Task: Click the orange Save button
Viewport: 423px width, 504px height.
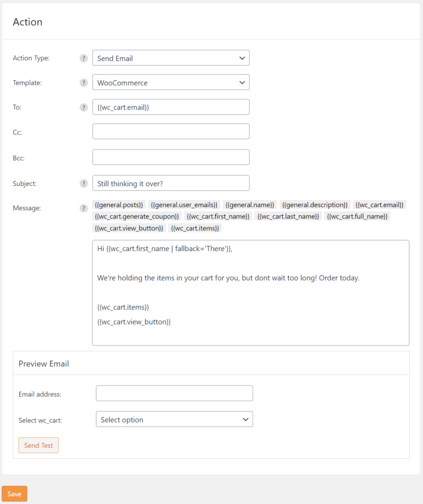Action: pyautogui.click(x=14, y=494)
